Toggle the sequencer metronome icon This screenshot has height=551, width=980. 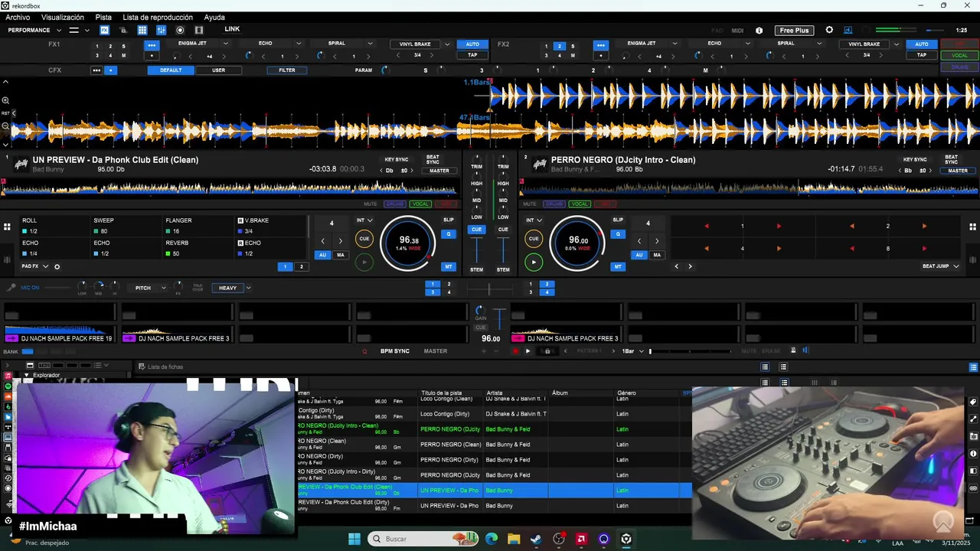point(793,350)
